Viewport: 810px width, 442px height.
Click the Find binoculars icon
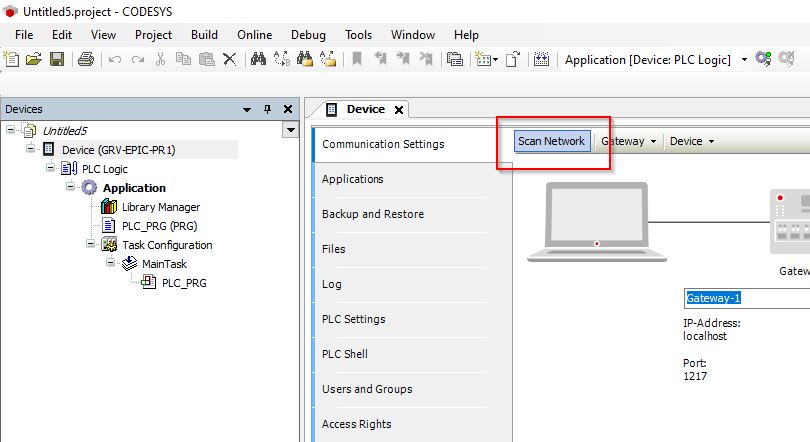pyautogui.click(x=258, y=59)
